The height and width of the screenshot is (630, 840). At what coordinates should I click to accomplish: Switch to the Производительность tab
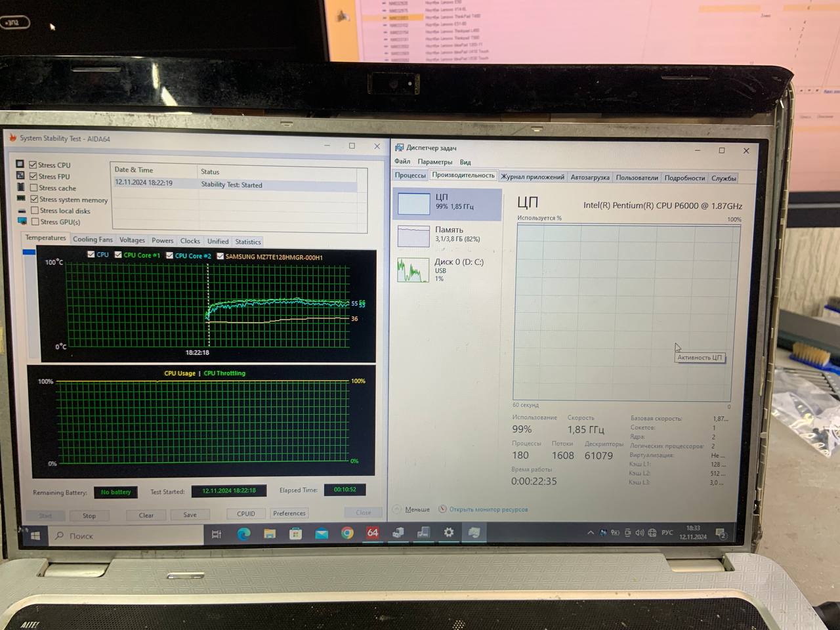tap(463, 175)
